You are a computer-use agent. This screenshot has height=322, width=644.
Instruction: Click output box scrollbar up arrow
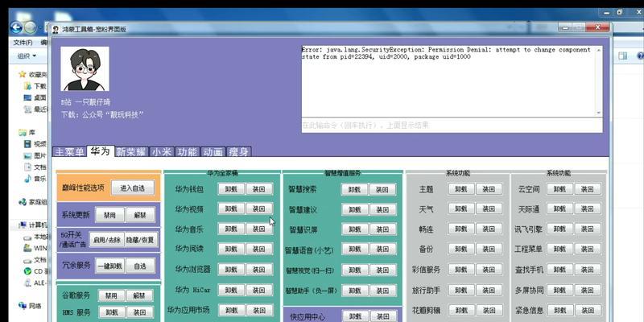[598, 50]
